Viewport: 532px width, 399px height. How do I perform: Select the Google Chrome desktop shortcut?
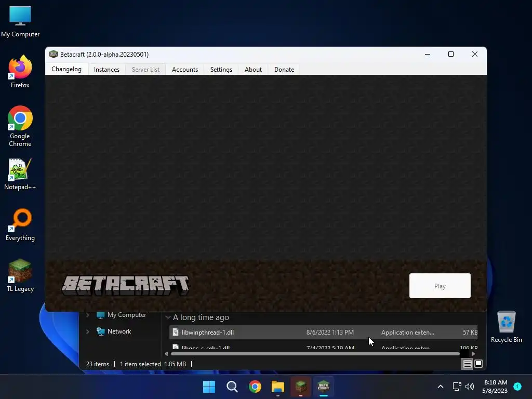tap(20, 126)
